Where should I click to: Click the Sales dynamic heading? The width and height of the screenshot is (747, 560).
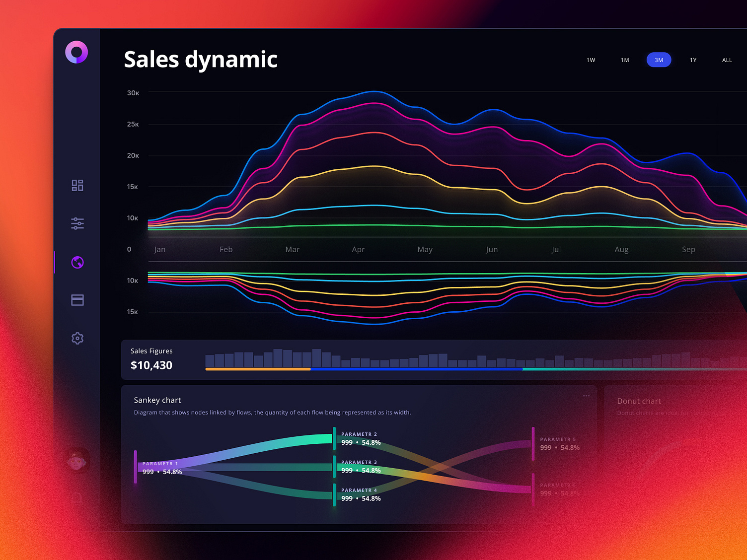[x=201, y=60]
